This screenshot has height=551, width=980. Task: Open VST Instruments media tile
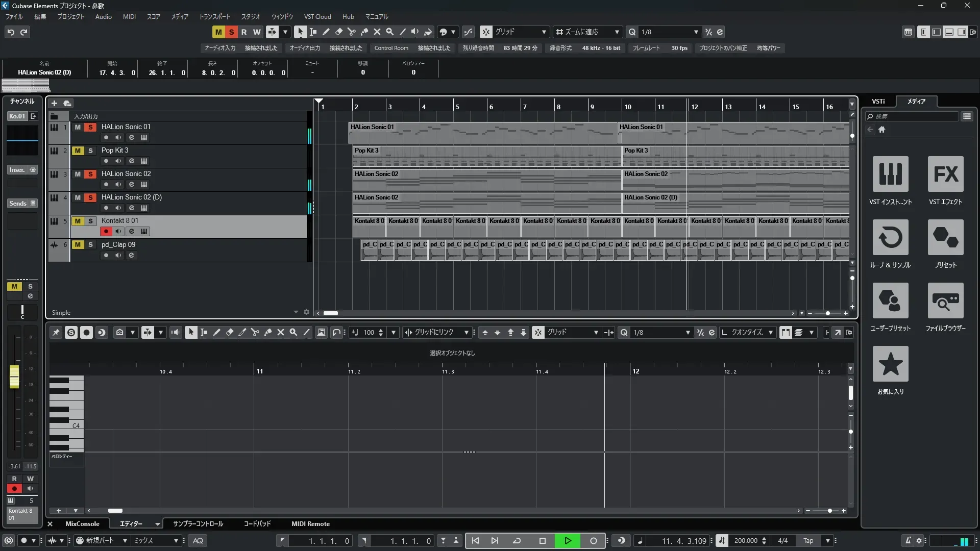click(x=890, y=174)
